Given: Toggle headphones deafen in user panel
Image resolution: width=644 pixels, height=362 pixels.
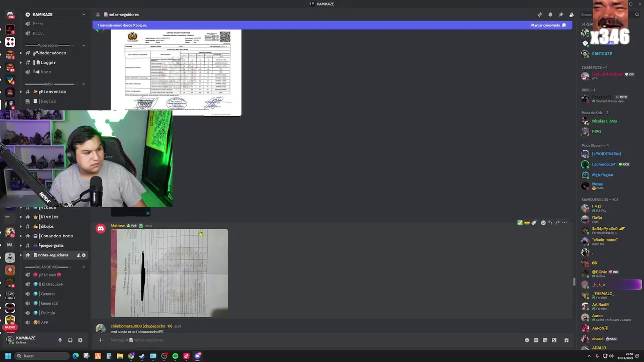Looking at the screenshot, I should pyautogui.click(x=70, y=340).
